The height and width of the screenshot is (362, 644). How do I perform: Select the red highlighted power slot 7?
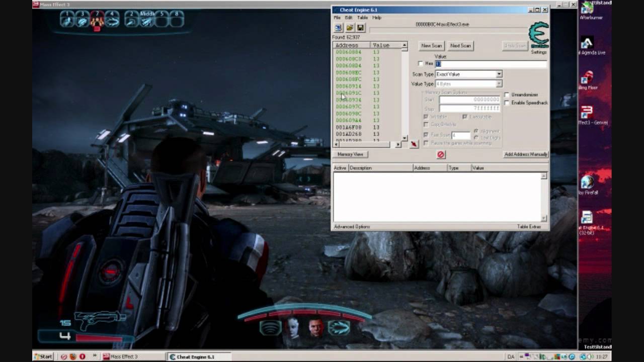point(97,20)
